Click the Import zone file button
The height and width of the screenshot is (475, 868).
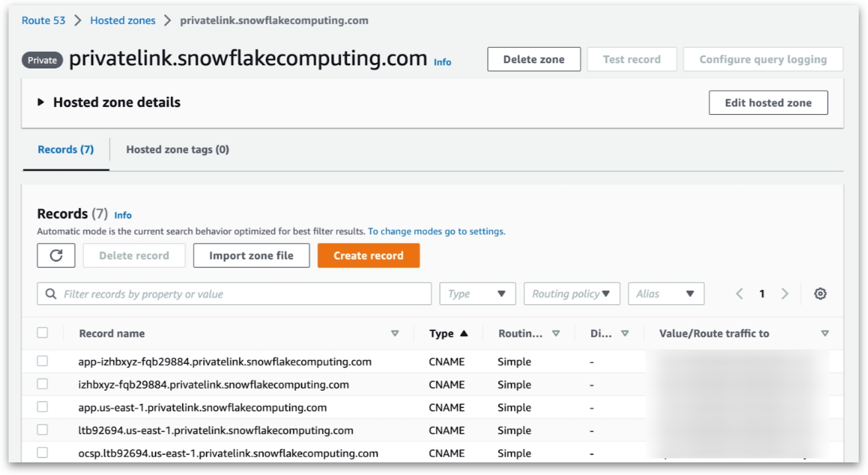pyautogui.click(x=251, y=256)
